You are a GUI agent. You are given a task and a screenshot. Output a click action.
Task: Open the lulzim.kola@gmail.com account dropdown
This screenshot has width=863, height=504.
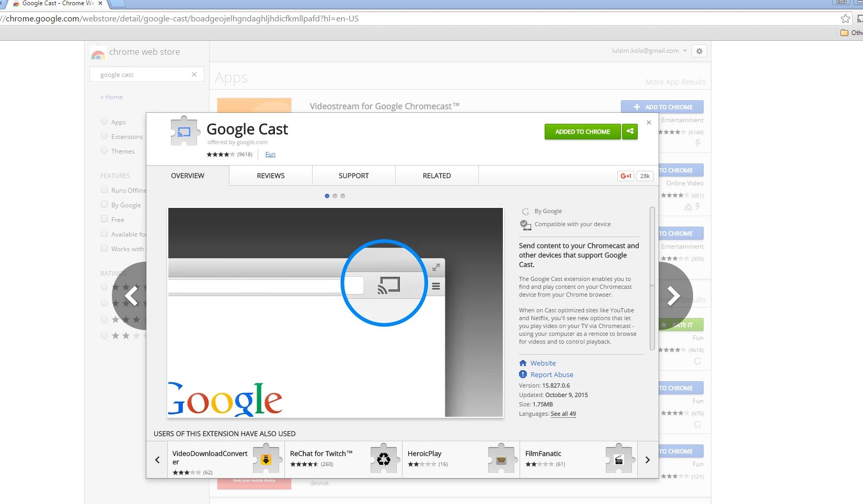649,51
